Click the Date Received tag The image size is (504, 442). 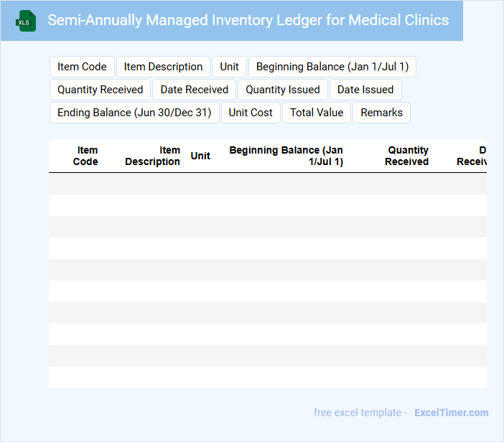[x=194, y=90]
